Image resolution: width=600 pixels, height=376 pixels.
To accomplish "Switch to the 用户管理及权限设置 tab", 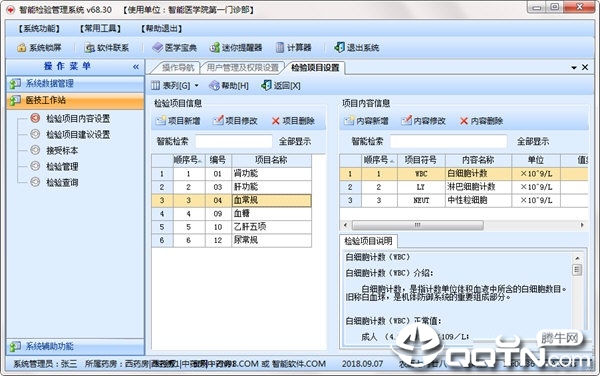I will (243, 68).
